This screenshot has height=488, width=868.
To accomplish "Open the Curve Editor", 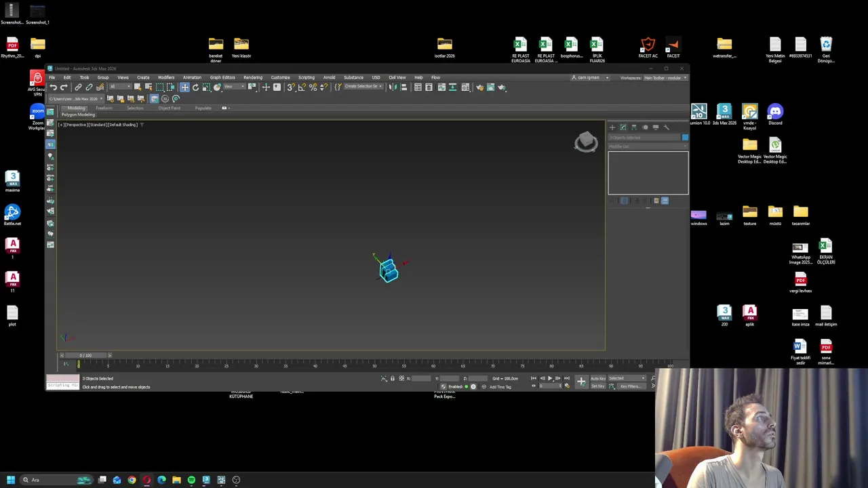I will click(x=442, y=87).
